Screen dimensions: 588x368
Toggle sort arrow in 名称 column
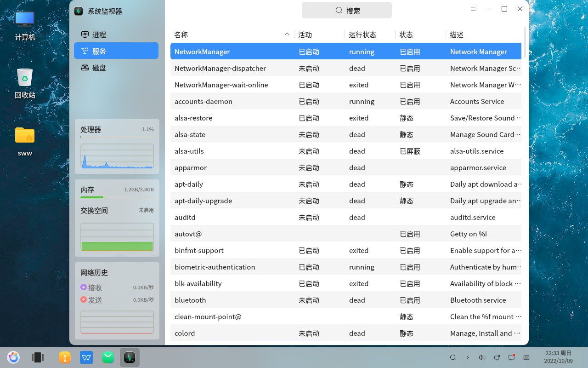pyautogui.click(x=287, y=34)
